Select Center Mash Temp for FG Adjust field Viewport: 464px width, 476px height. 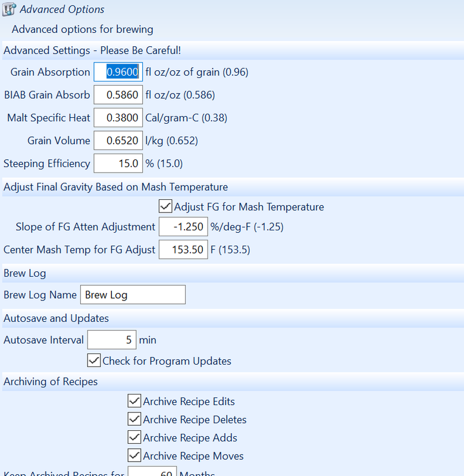(x=183, y=249)
